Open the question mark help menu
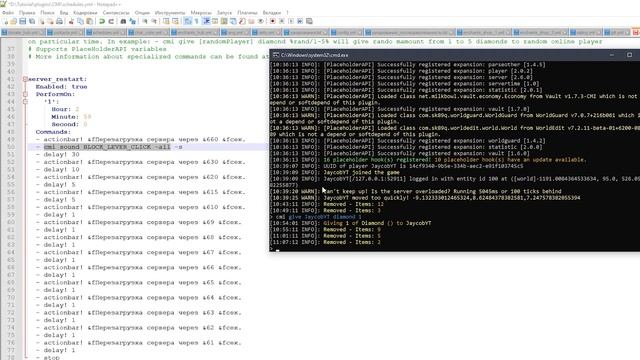The image size is (640, 360). click(287, 13)
